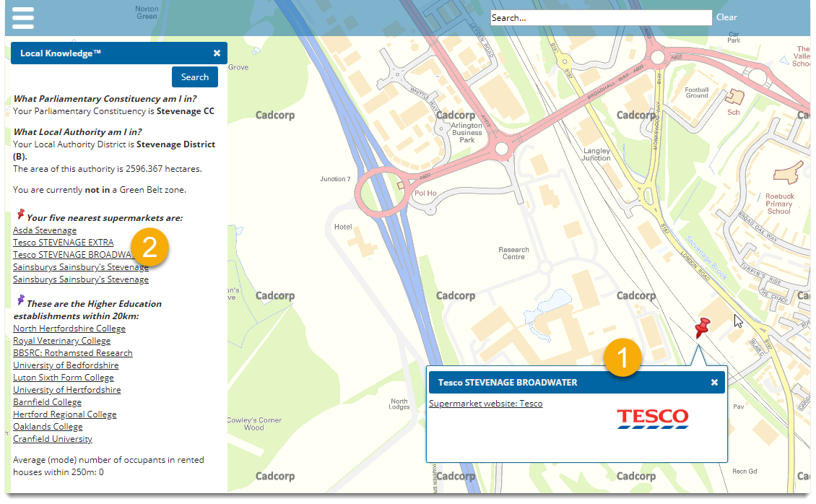
Task: Click the 'Hotel' map label
Action: (343, 227)
